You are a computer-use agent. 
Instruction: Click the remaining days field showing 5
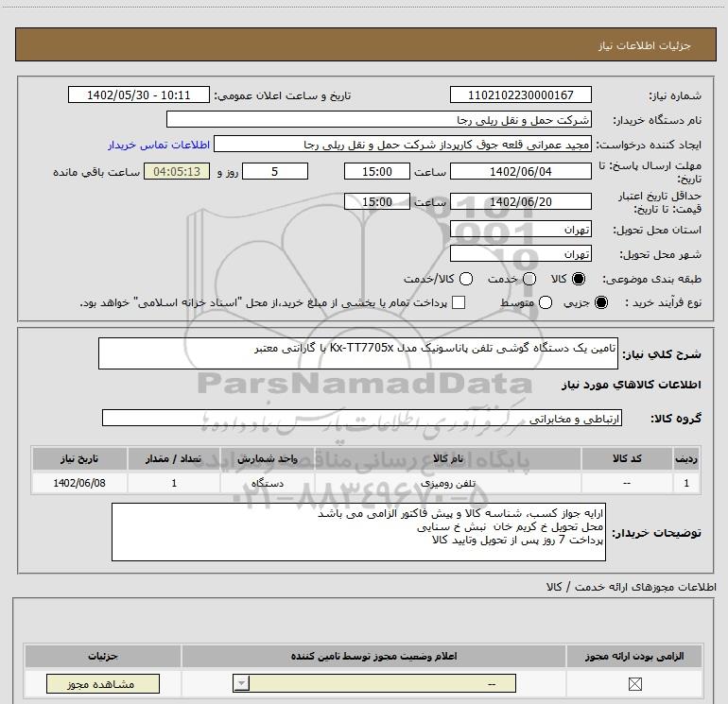tap(275, 171)
